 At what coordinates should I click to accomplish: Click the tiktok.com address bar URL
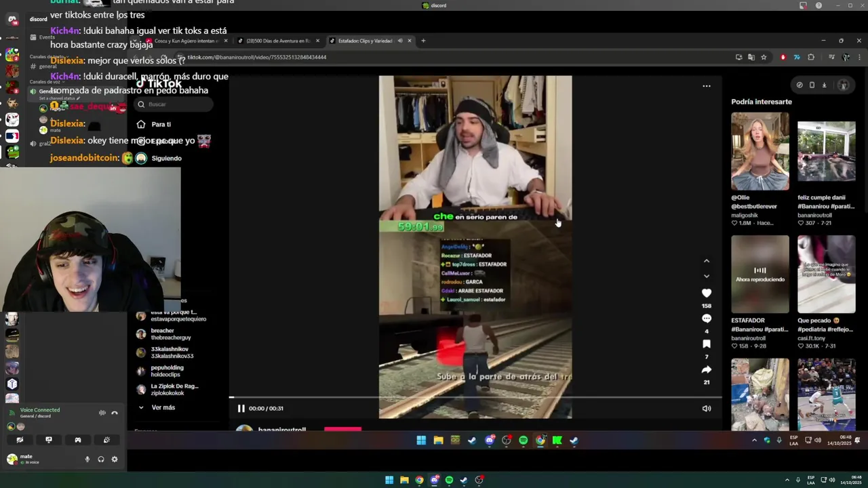(258, 58)
